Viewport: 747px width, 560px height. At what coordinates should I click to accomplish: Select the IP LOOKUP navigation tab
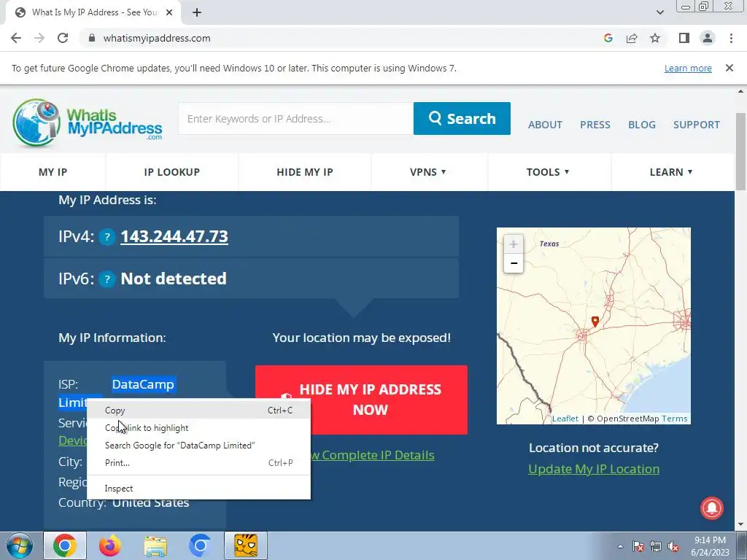[x=172, y=172]
